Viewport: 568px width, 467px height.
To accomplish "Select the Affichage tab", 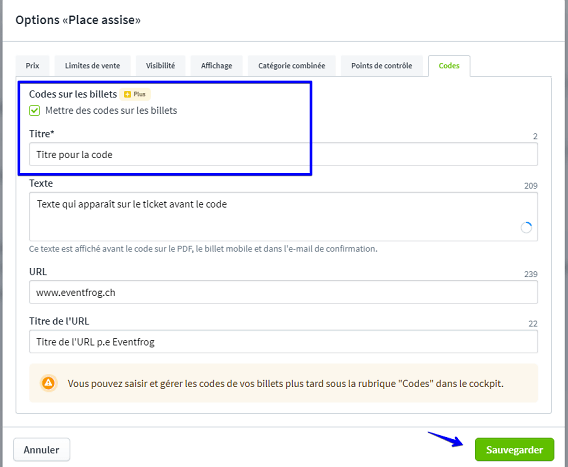I will pyautogui.click(x=217, y=66).
